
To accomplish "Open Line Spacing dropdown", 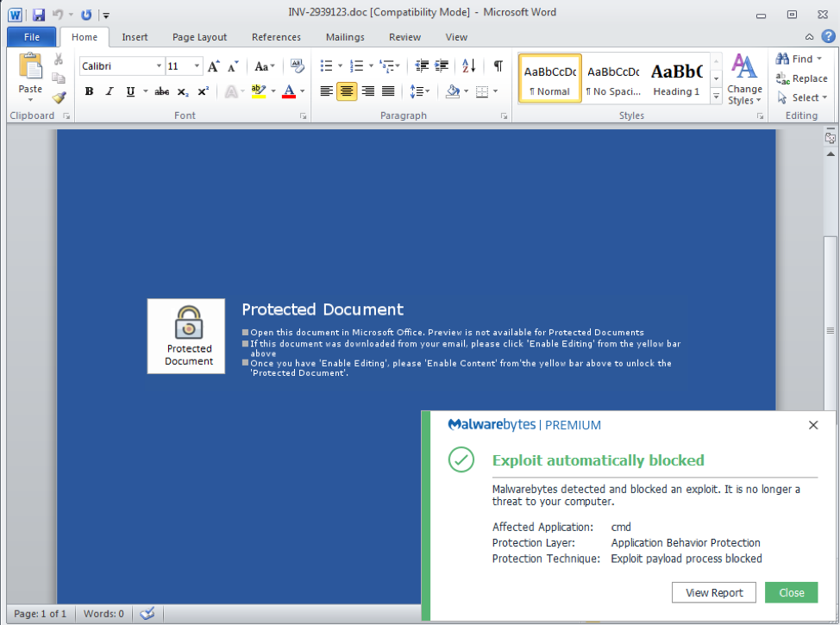I will click(419, 91).
